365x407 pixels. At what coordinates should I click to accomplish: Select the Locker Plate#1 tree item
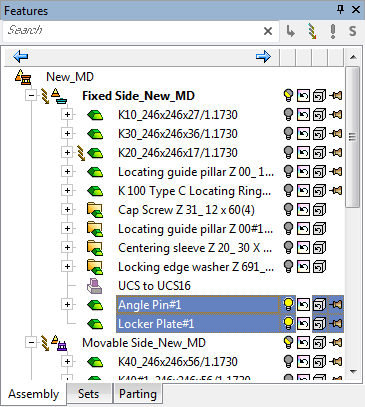197,324
